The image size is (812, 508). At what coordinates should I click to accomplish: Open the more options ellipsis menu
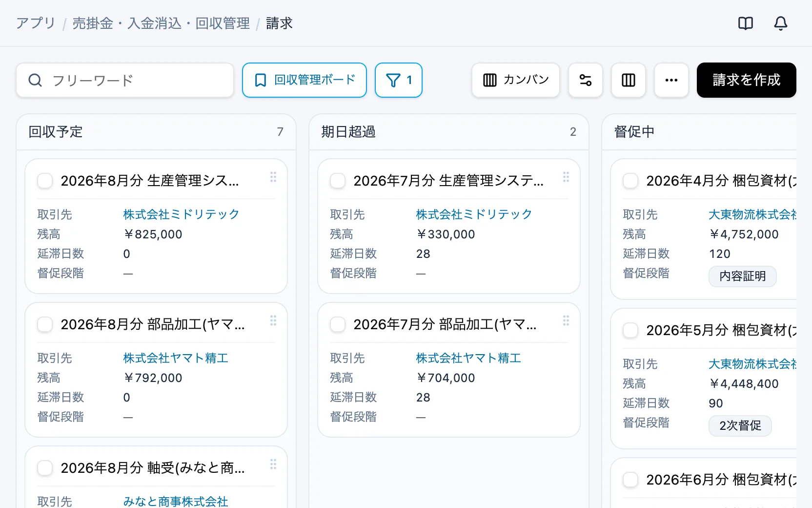click(x=671, y=80)
